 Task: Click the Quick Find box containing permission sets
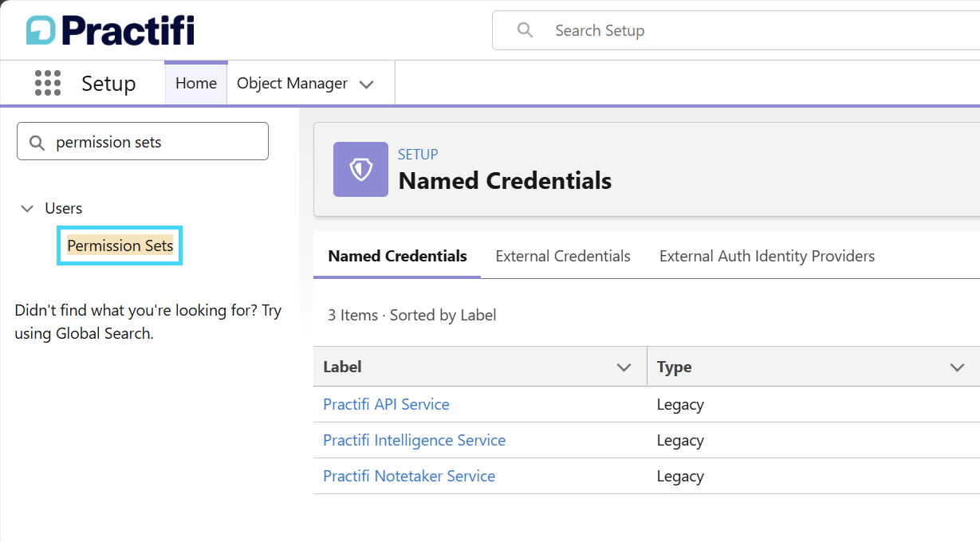(143, 141)
